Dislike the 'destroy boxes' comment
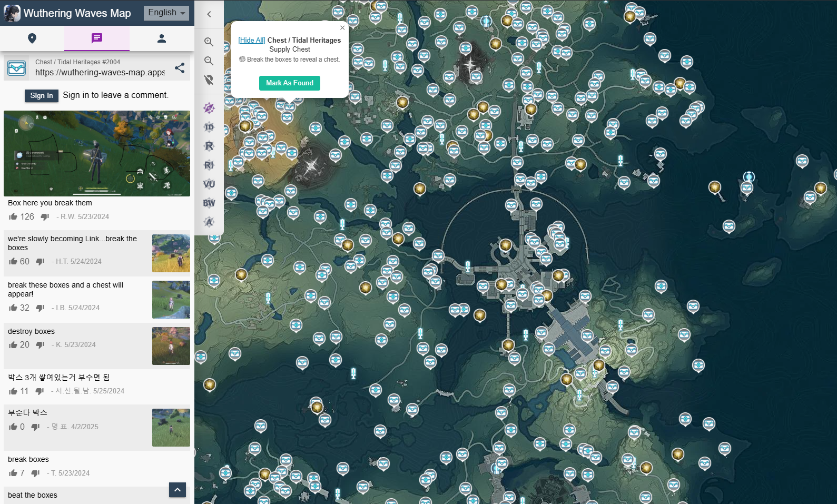 click(x=40, y=344)
